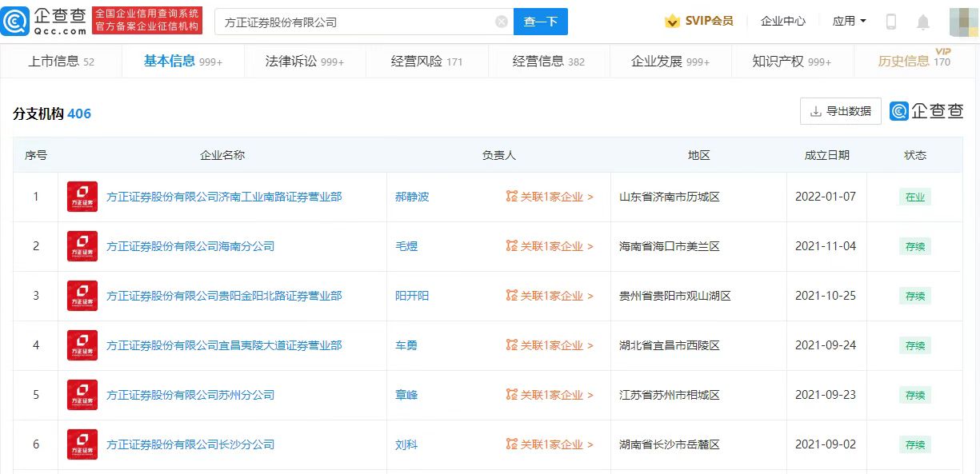The height and width of the screenshot is (474, 980).
Task: Click the 存续 status tag for 海南分公司
Action: pyautogui.click(x=915, y=247)
